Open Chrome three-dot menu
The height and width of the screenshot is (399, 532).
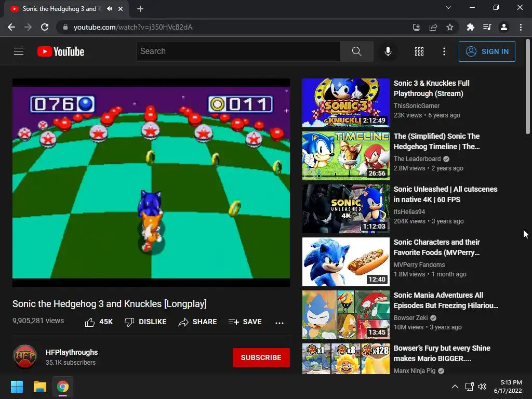point(521,27)
